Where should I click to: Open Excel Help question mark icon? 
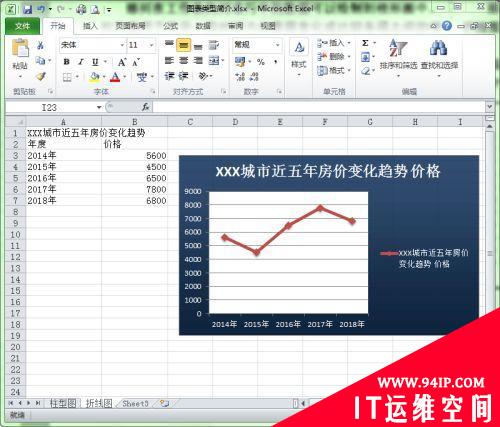click(x=447, y=26)
